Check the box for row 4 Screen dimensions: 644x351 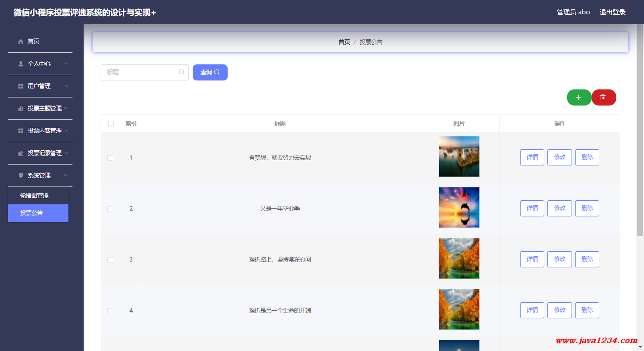pyautogui.click(x=110, y=311)
